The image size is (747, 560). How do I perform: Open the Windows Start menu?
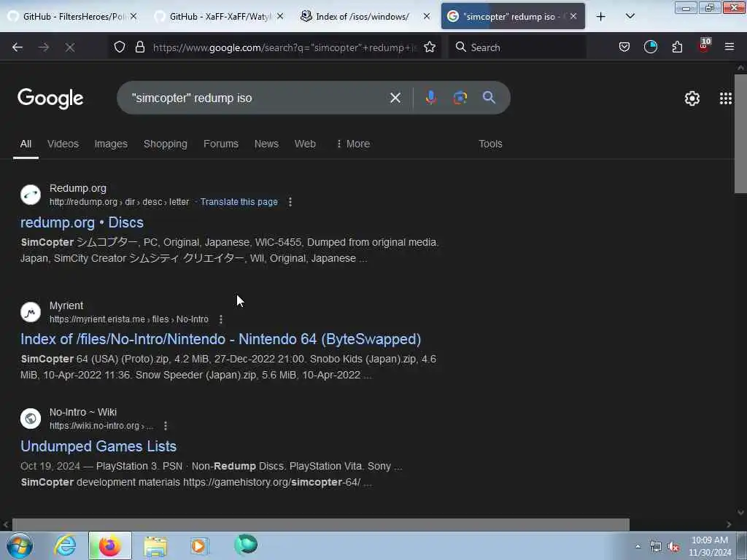coord(20,545)
